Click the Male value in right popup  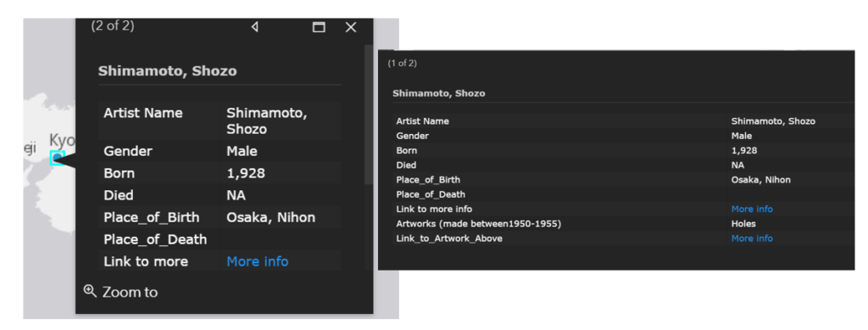click(x=741, y=136)
